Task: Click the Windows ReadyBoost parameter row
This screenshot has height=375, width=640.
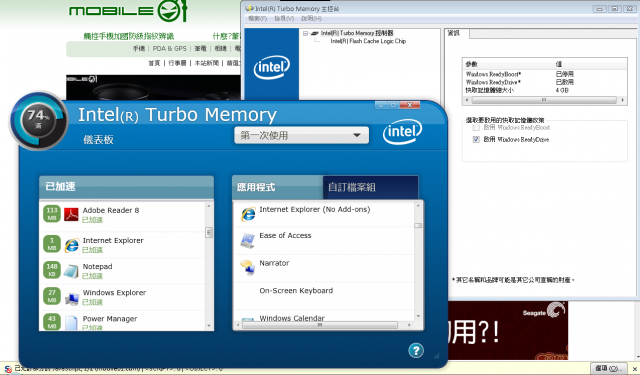Action: tap(545, 74)
